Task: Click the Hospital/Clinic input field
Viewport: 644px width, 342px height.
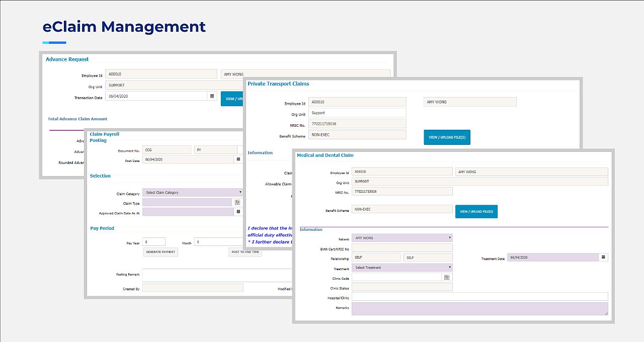Action: (479, 297)
